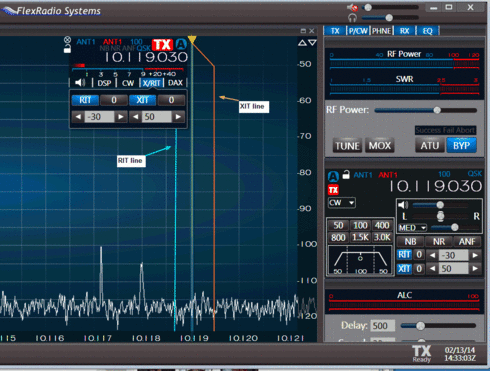This screenshot has width=490, height=371.
Task: Enable the NR noise reduction
Action: (439, 242)
